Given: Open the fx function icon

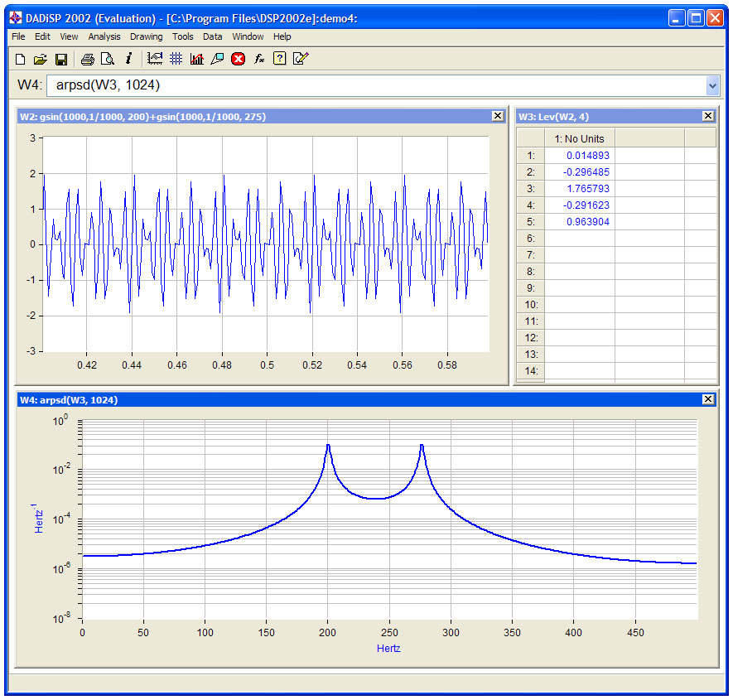Looking at the screenshot, I should tap(259, 59).
